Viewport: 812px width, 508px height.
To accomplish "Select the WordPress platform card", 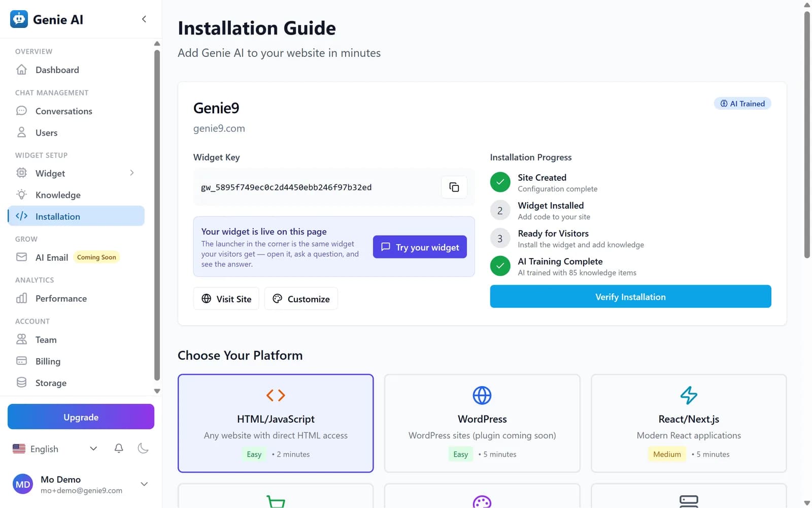I will [x=482, y=423].
